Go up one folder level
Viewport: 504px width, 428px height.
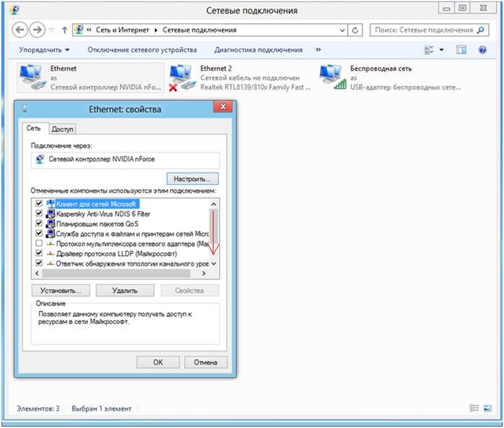(x=64, y=30)
